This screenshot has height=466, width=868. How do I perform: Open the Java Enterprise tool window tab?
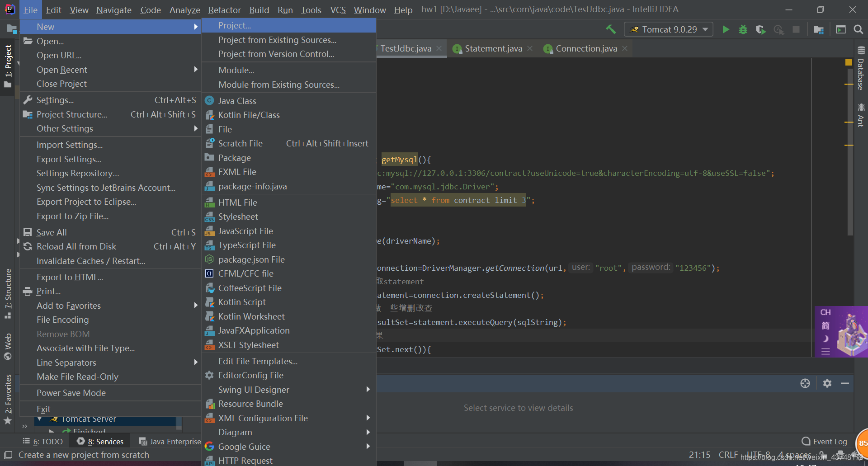(x=170, y=442)
